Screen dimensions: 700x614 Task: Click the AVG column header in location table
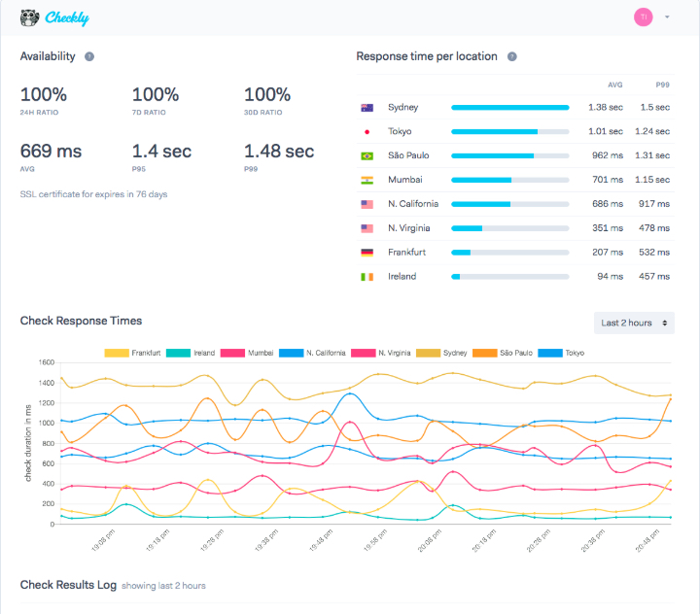[x=615, y=85]
